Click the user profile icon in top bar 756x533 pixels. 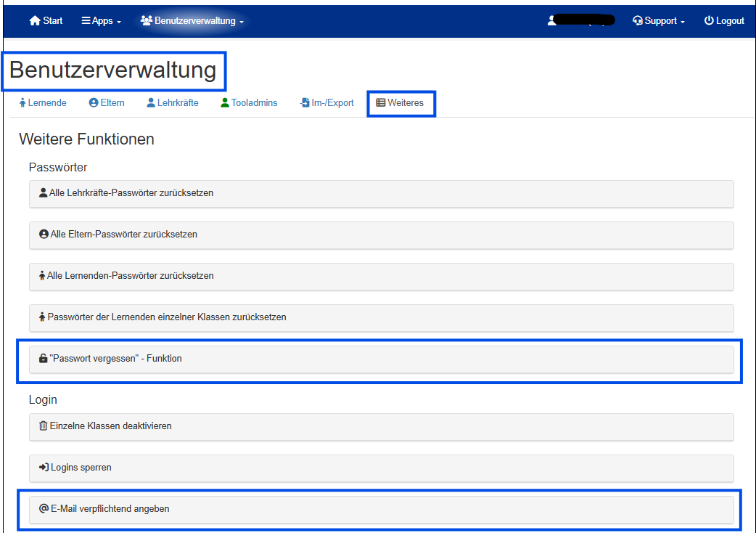pos(552,21)
